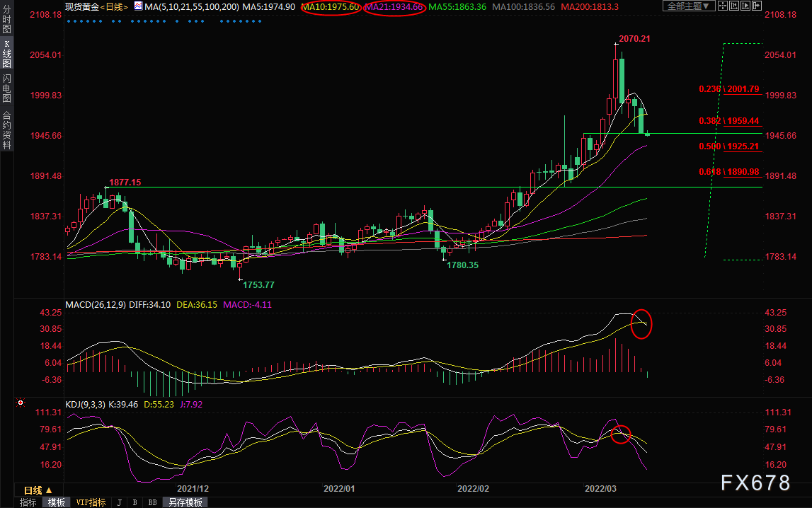
Task: Click the 2022/03 date on time axis
Action: (601, 489)
